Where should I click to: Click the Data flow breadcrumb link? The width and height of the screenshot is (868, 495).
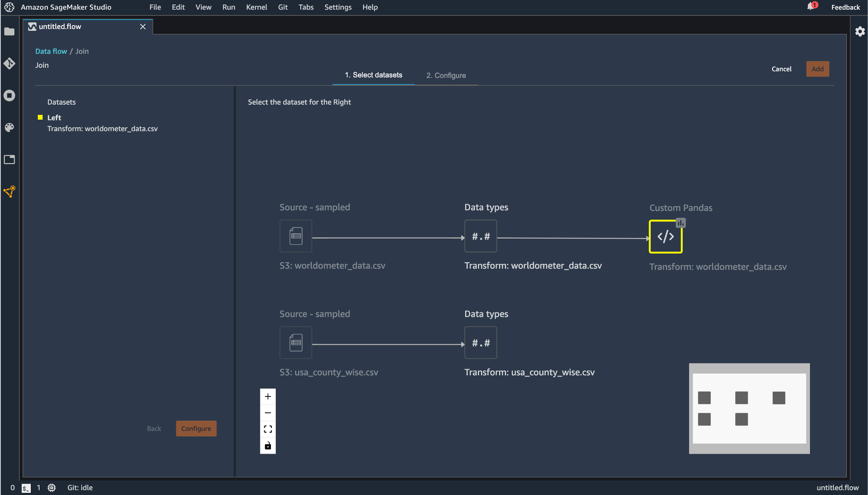51,51
